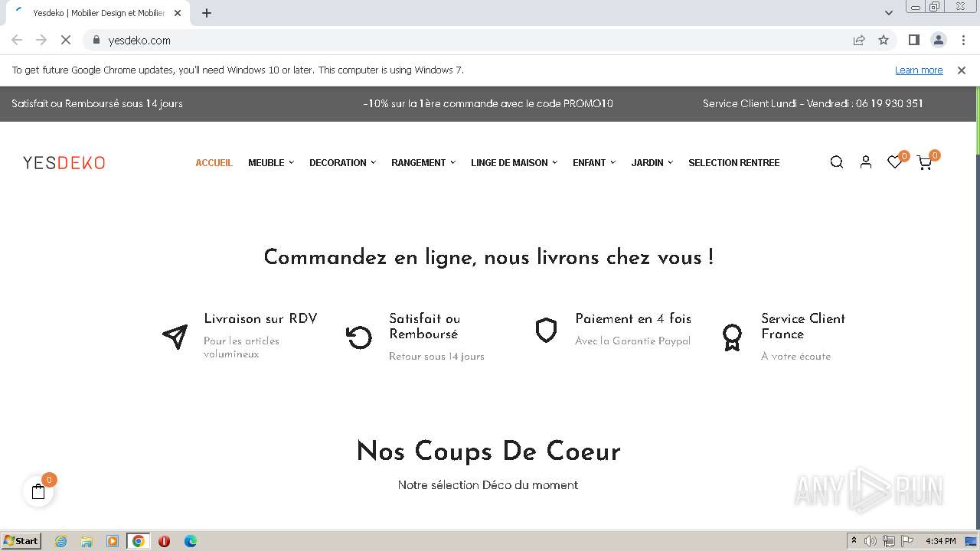Click the customer service phone number text
980x551 pixels.
(889, 103)
